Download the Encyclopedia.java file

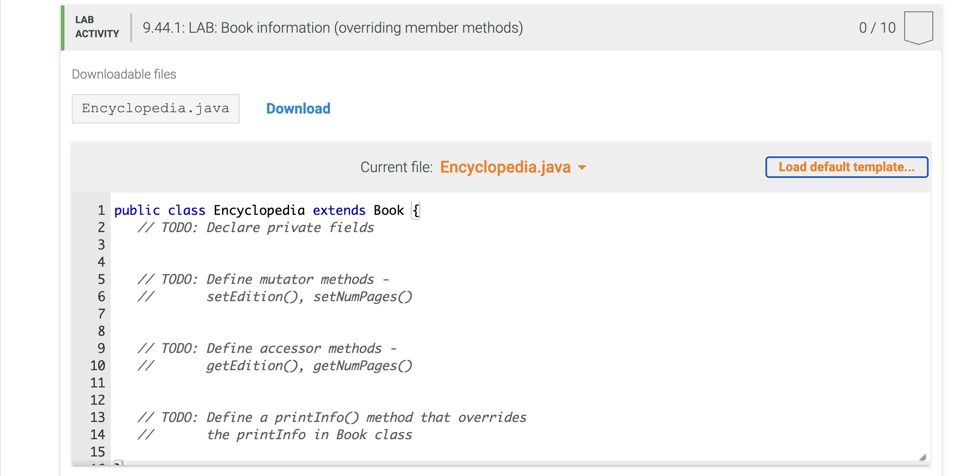pos(298,108)
